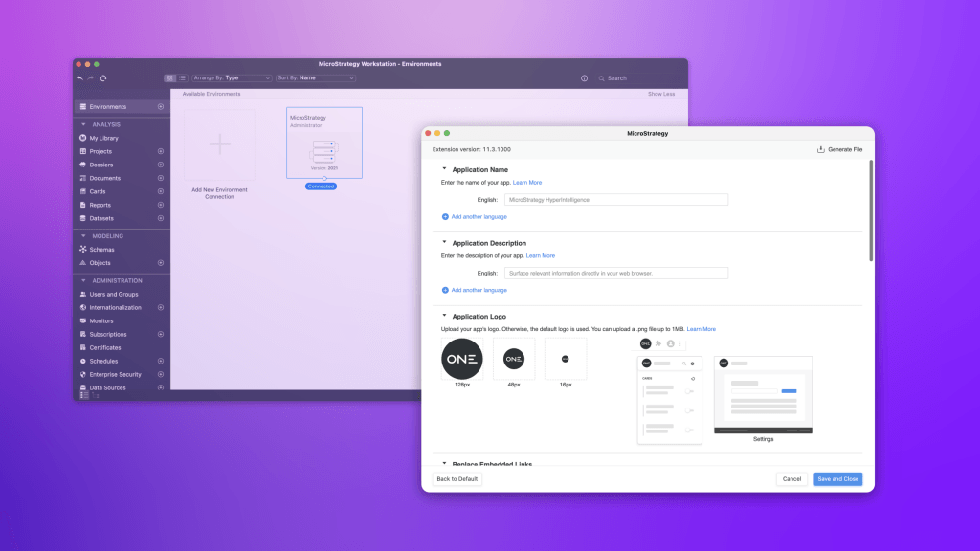Click the Add New Environment Connection plus tile
The image size is (980, 551).
[x=220, y=144]
